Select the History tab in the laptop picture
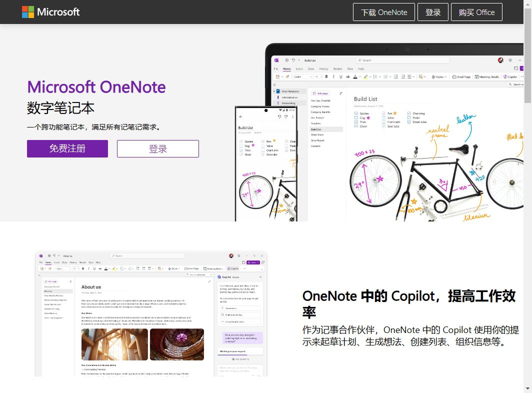Image resolution: width=532 pixels, height=393 pixels. 323,69
